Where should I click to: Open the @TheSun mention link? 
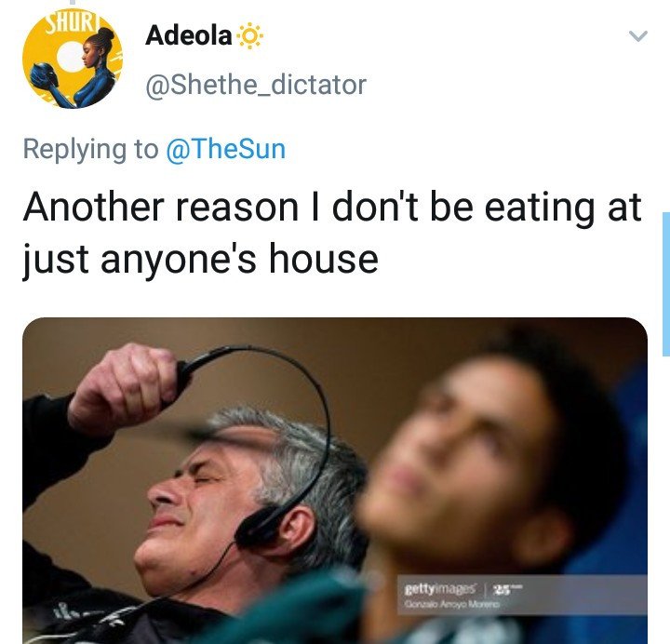coord(225,149)
